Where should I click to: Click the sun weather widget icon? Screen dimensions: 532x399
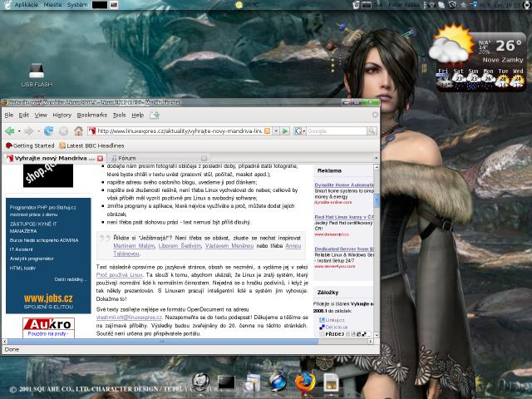pos(451,44)
